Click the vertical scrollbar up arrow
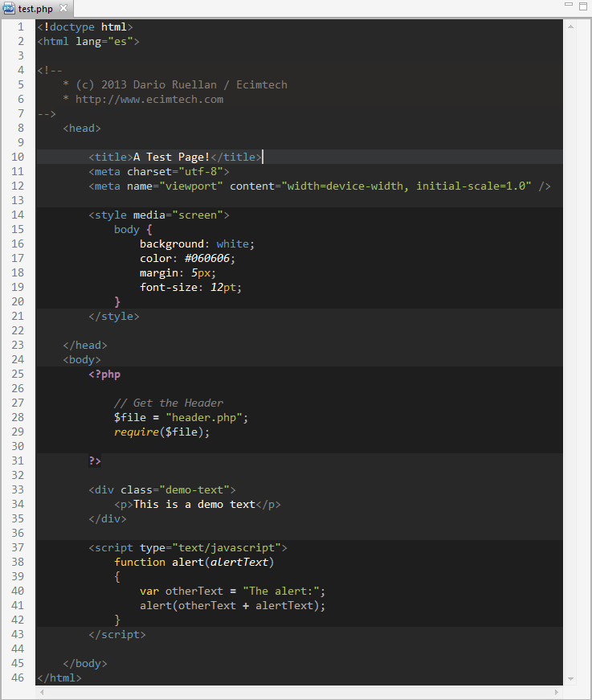 570,27
